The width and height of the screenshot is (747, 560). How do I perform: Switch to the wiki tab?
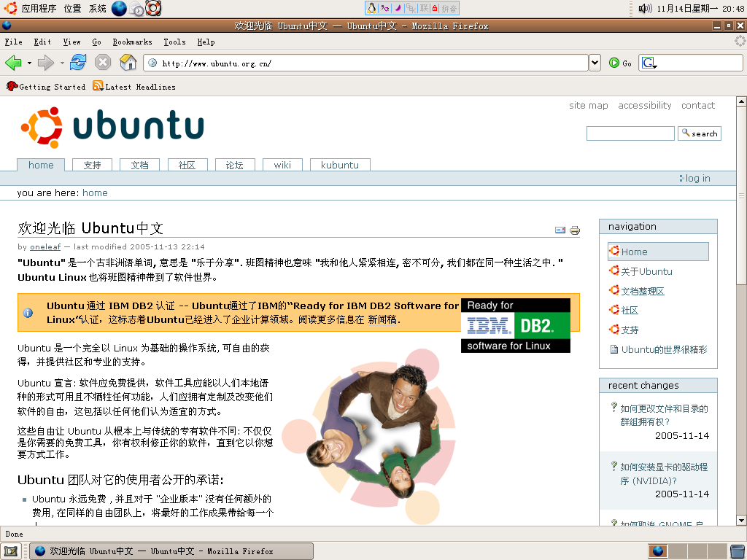[x=282, y=165]
